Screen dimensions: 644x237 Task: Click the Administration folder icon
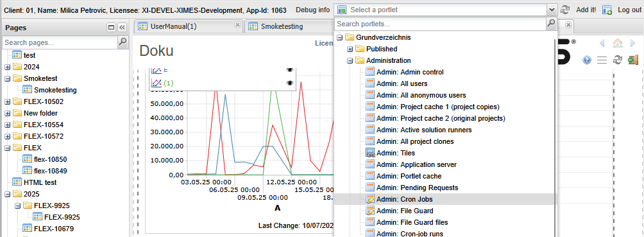[x=360, y=60]
